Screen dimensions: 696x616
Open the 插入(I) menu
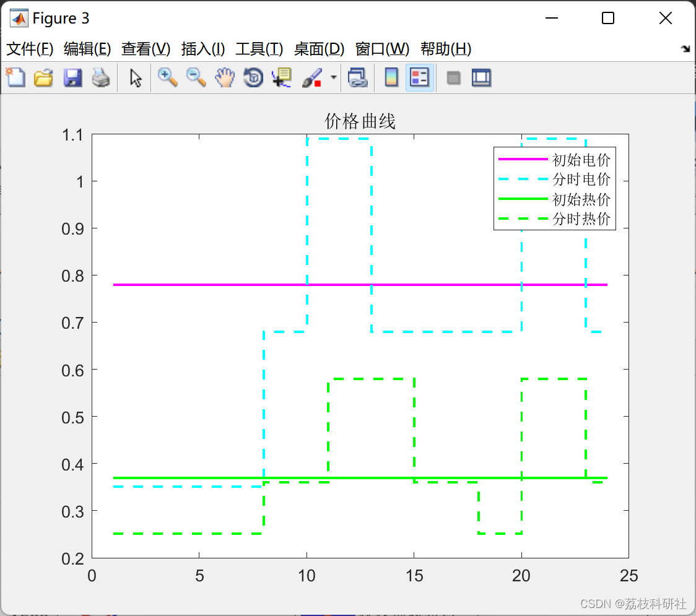203,49
